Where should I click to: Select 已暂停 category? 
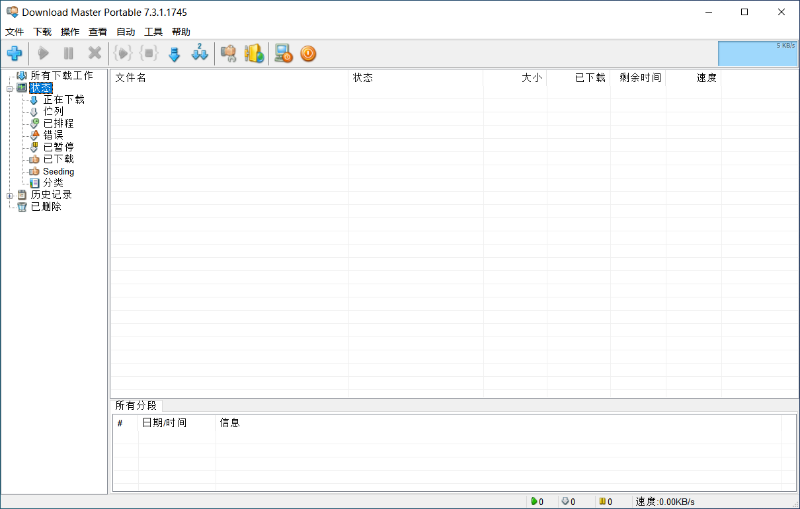click(x=58, y=147)
